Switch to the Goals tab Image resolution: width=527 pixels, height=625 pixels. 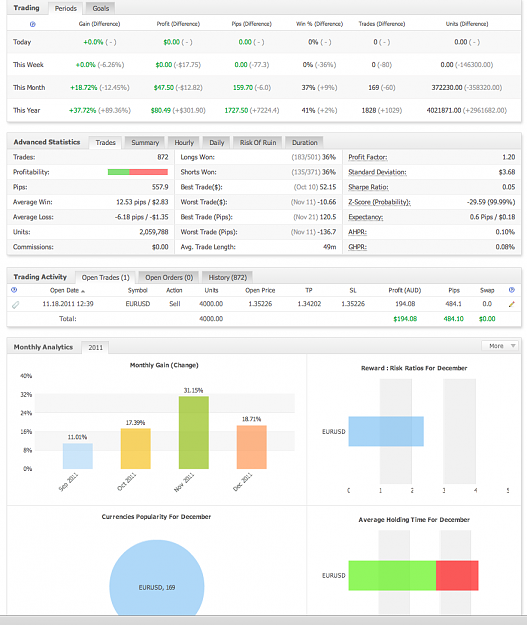point(100,8)
